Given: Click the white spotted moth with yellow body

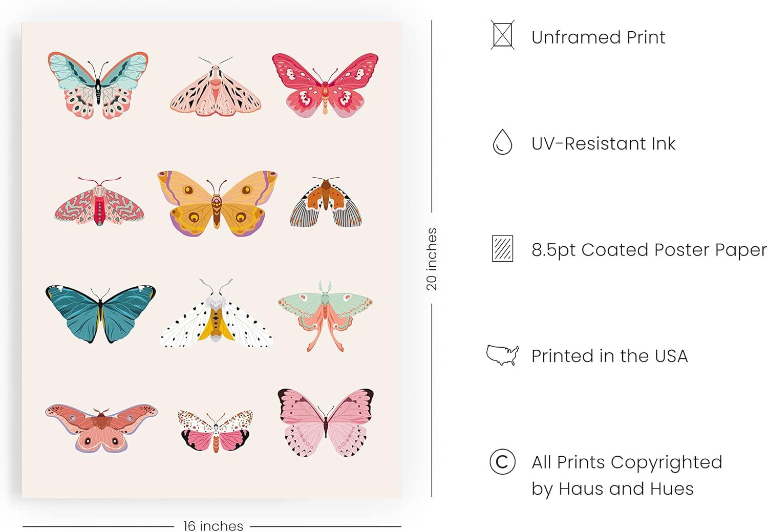Looking at the screenshot, I should (x=216, y=314).
